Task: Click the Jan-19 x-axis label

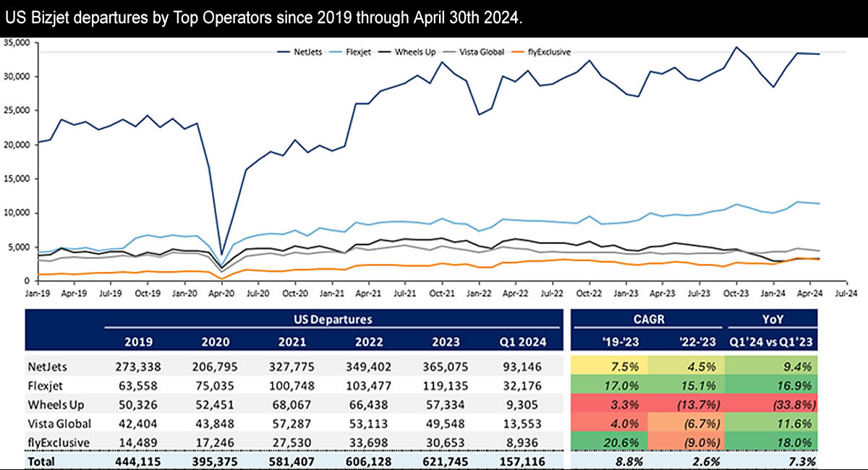Action: (x=36, y=294)
